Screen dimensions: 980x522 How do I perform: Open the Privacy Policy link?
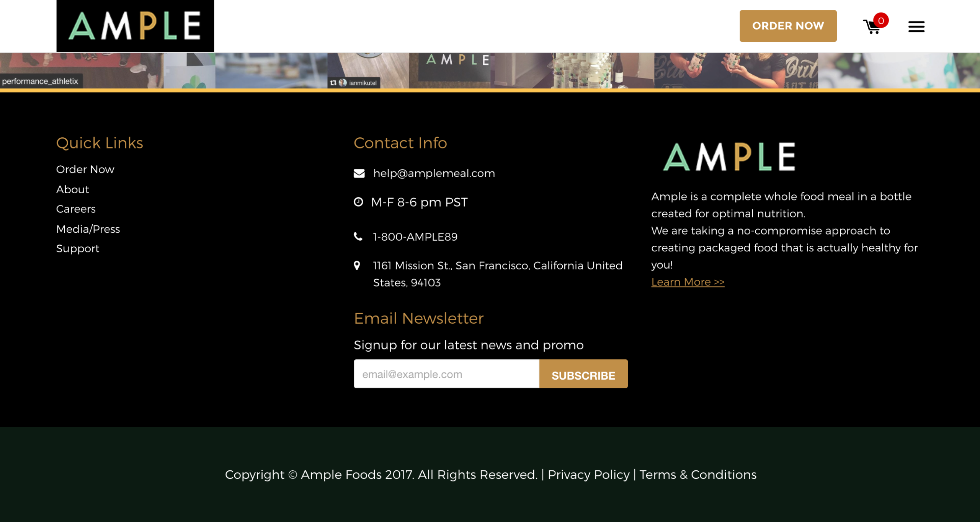tap(588, 475)
